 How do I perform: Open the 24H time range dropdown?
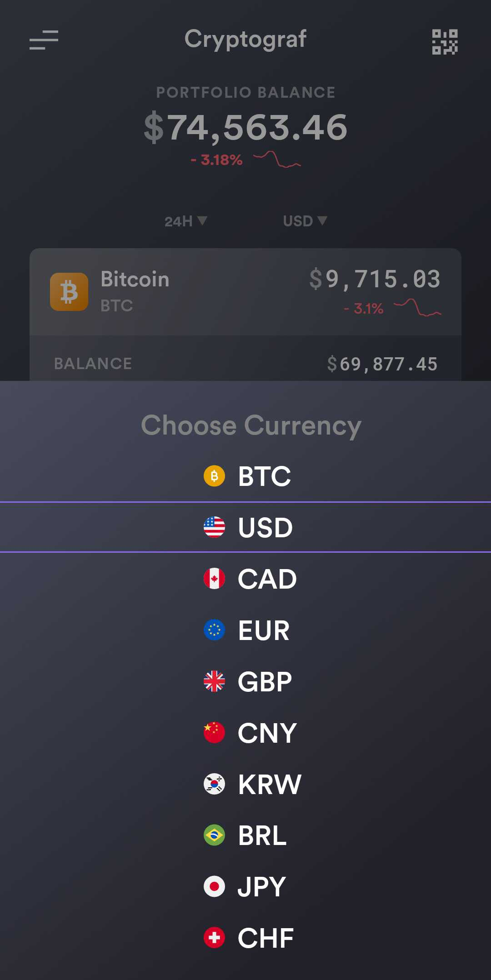click(185, 221)
